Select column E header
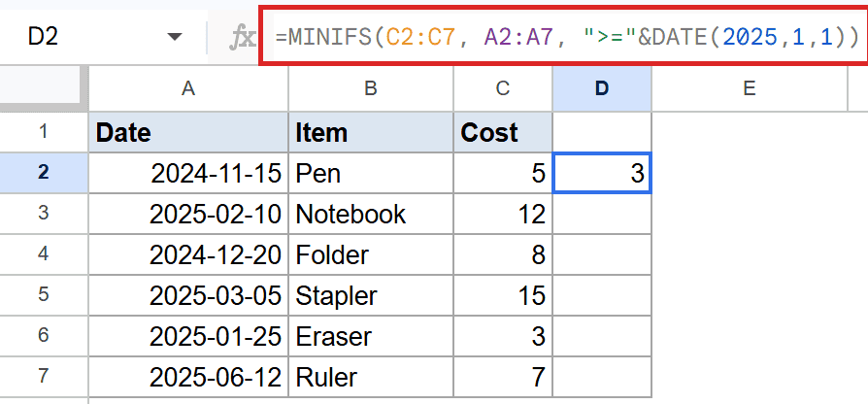Viewport: 868px width, 404px height. click(x=749, y=88)
